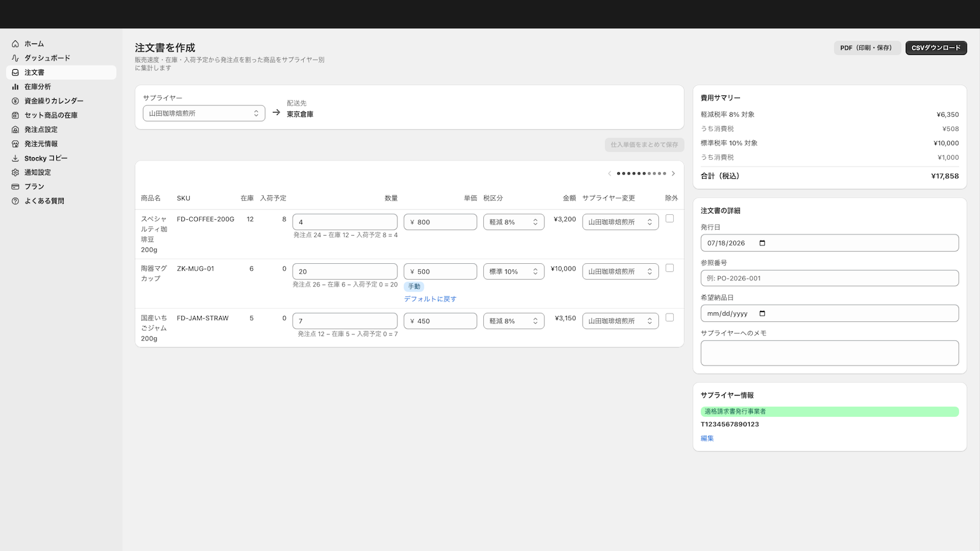
Task: Click unit price field showing 450
Action: coord(440,321)
